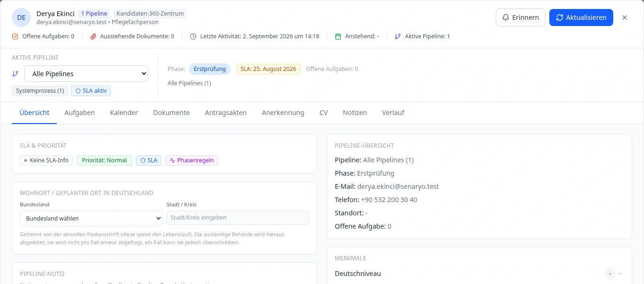Open the Verlauf tab
Image resolution: width=644 pixels, height=284 pixels.
pyautogui.click(x=393, y=113)
